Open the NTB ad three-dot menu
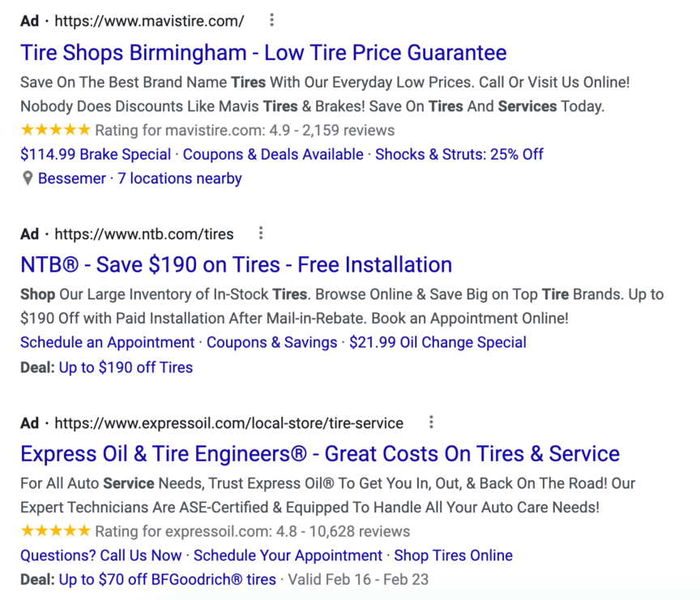Viewport: 700px width, 600px height. coord(261,234)
